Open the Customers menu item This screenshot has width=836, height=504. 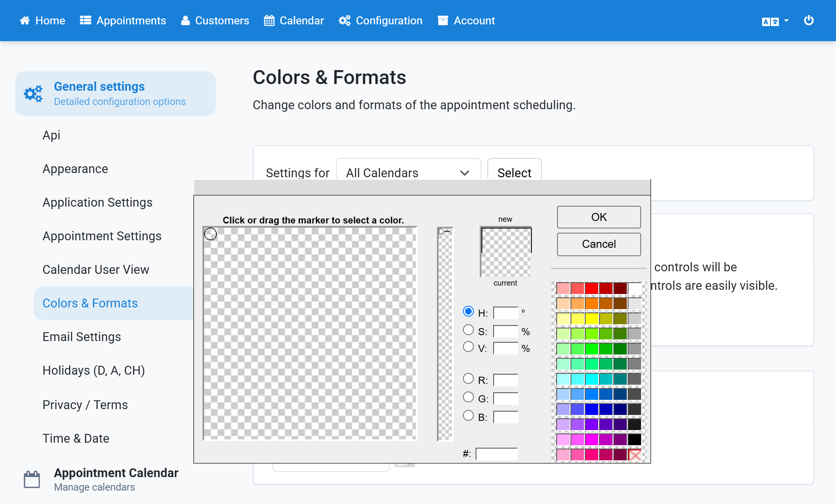[215, 21]
